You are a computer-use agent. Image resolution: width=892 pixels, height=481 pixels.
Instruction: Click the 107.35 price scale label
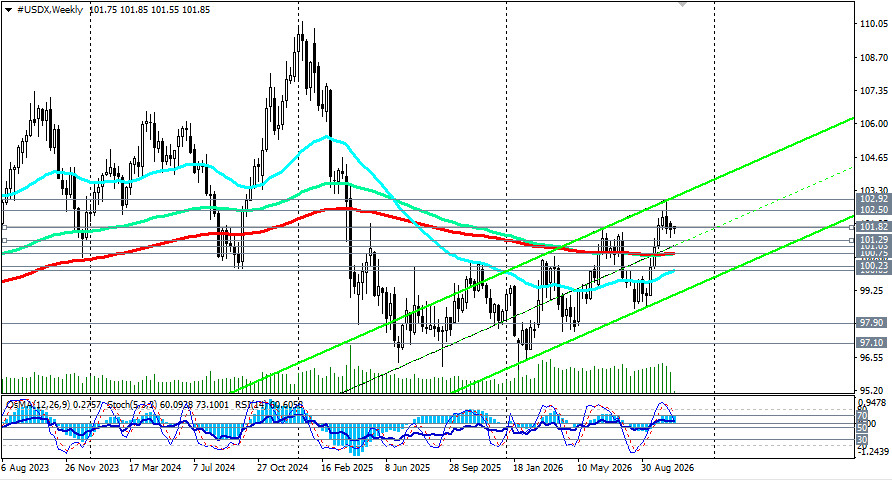[874, 90]
